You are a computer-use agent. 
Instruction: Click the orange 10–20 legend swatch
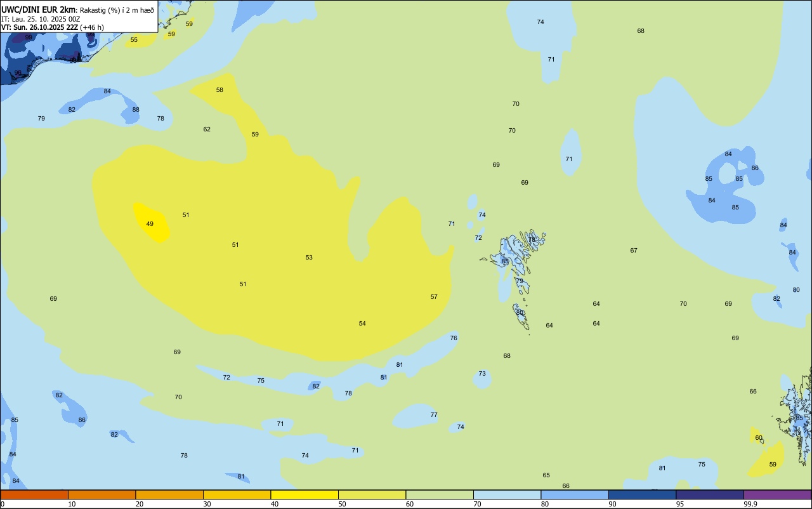(101, 494)
